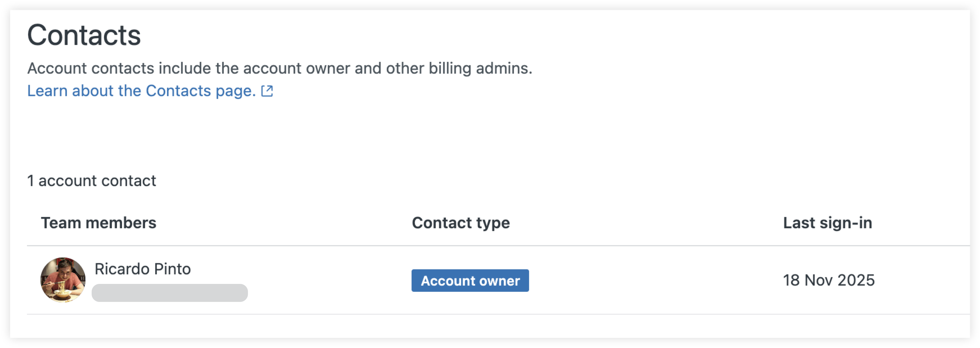Click the account contacts description sentence

tap(280, 68)
